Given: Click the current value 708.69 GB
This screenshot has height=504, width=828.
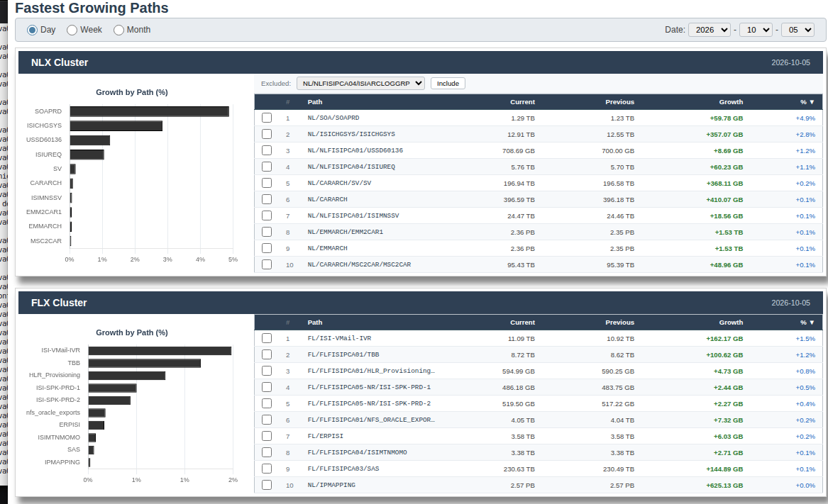Looking at the screenshot, I should coord(519,151).
